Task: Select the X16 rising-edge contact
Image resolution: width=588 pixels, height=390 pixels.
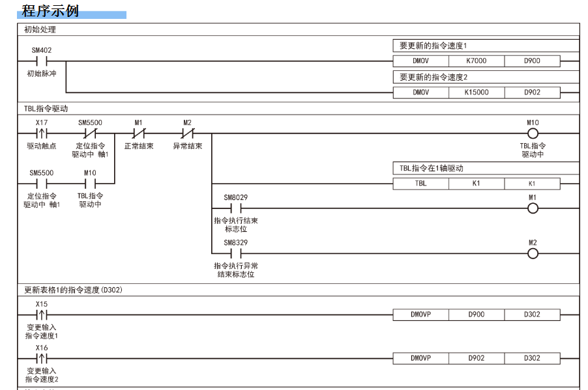Action: (x=42, y=358)
